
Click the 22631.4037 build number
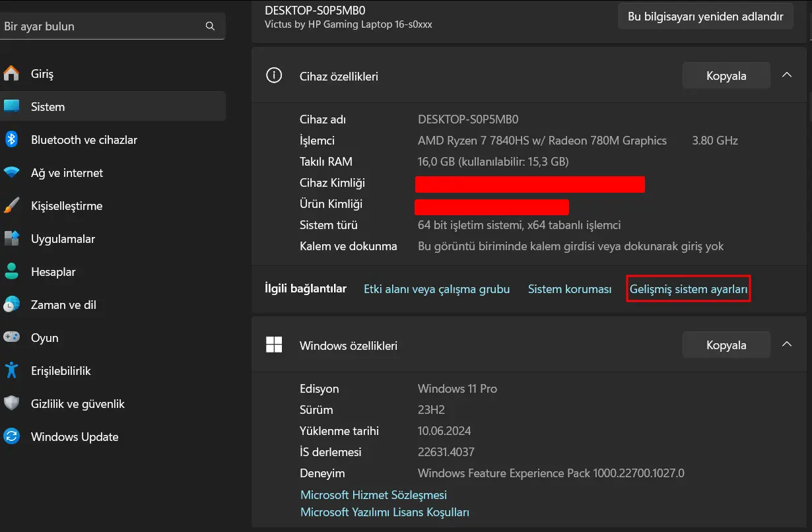pyautogui.click(x=446, y=452)
